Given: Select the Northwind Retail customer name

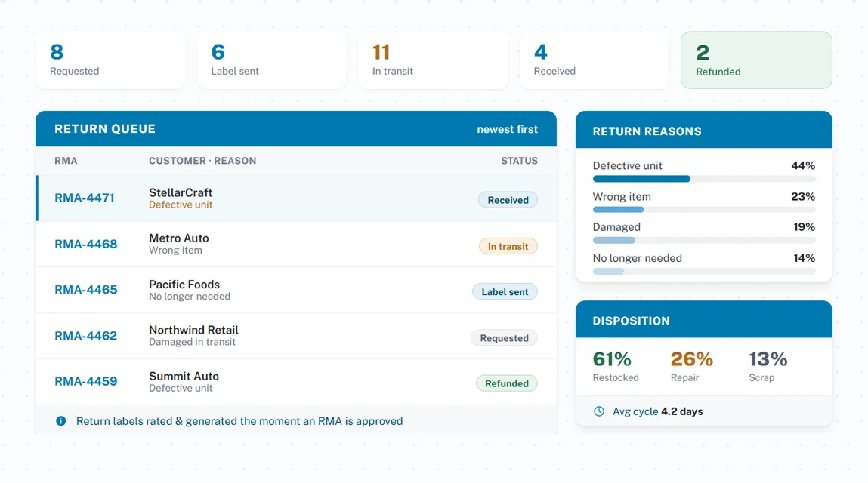Looking at the screenshot, I should tap(193, 330).
